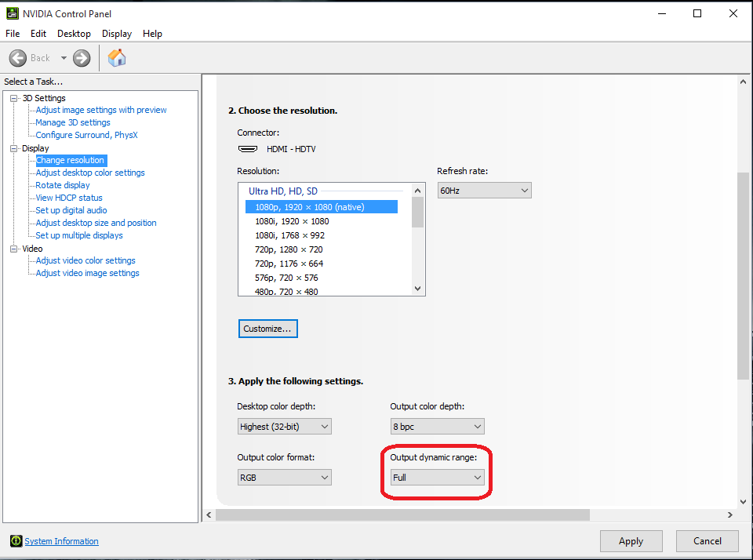
Task: Collapse the Display tree node
Action: click(x=13, y=148)
